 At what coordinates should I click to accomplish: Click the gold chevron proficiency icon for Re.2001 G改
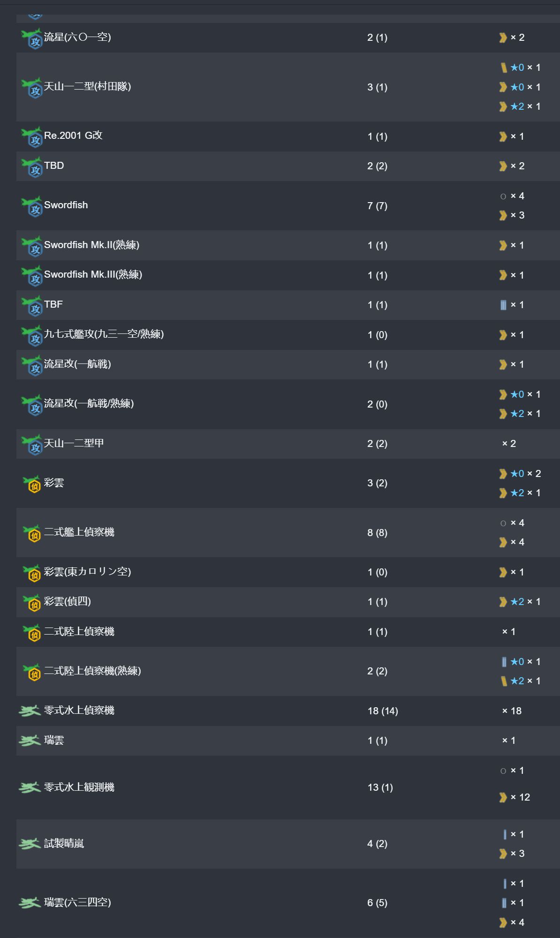pos(503,136)
